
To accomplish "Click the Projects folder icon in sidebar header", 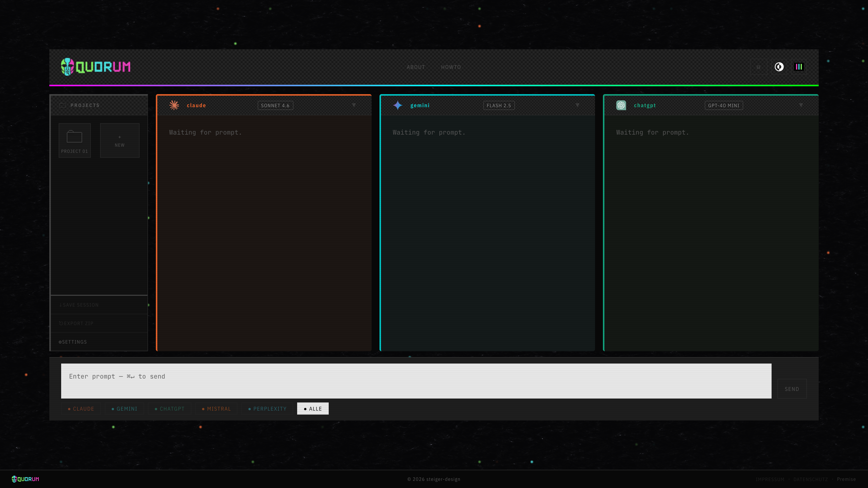I will [62, 105].
